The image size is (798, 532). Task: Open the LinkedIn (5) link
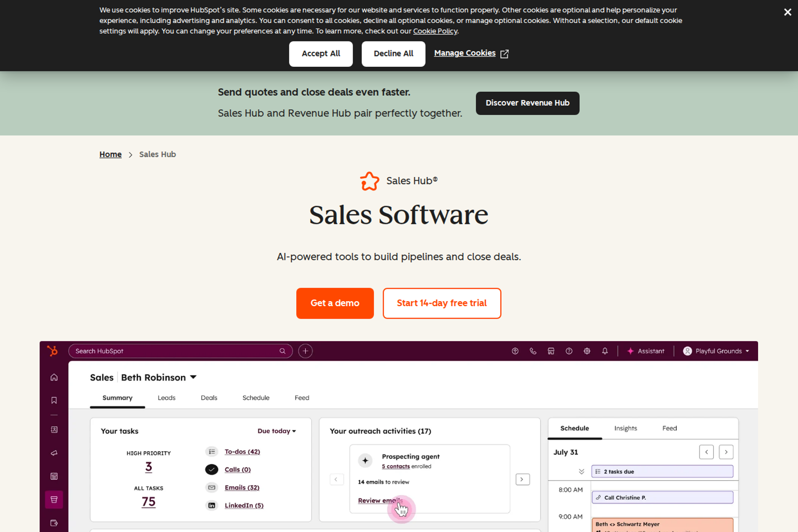pos(244,506)
